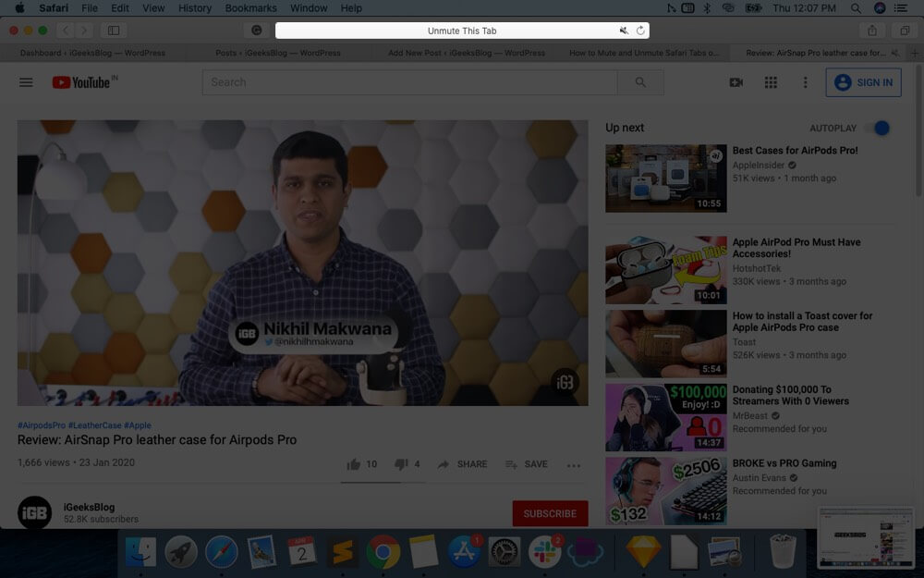Image resolution: width=924 pixels, height=578 pixels.
Task: Open BROKE vs PRO Gaming title
Action: point(784,463)
